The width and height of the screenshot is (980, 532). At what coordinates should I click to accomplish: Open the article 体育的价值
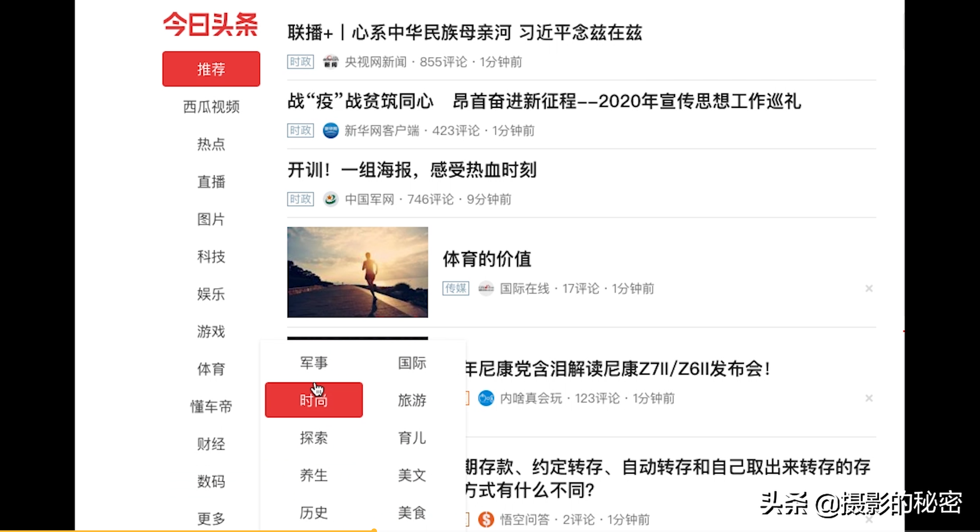pyautogui.click(x=486, y=258)
